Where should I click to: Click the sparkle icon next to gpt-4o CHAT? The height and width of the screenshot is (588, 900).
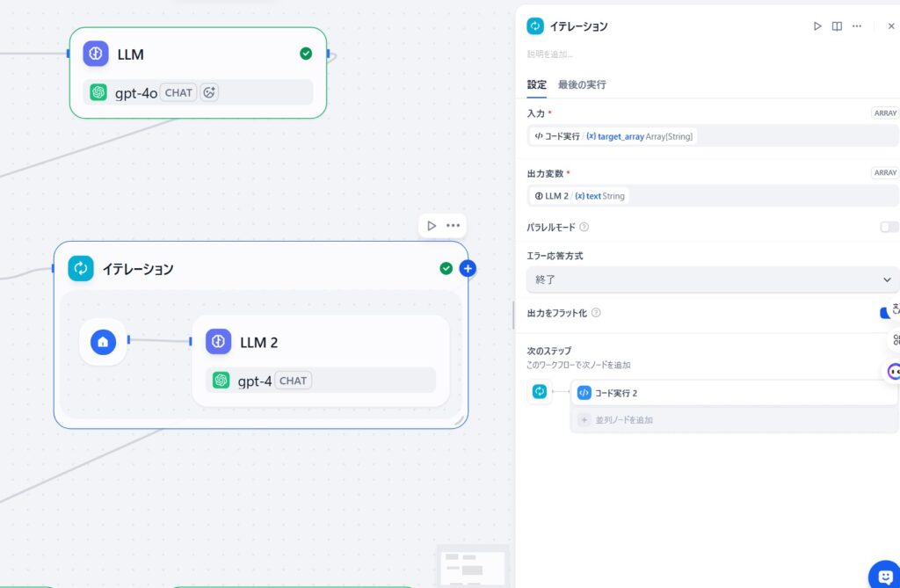pyautogui.click(x=209, y=92)
